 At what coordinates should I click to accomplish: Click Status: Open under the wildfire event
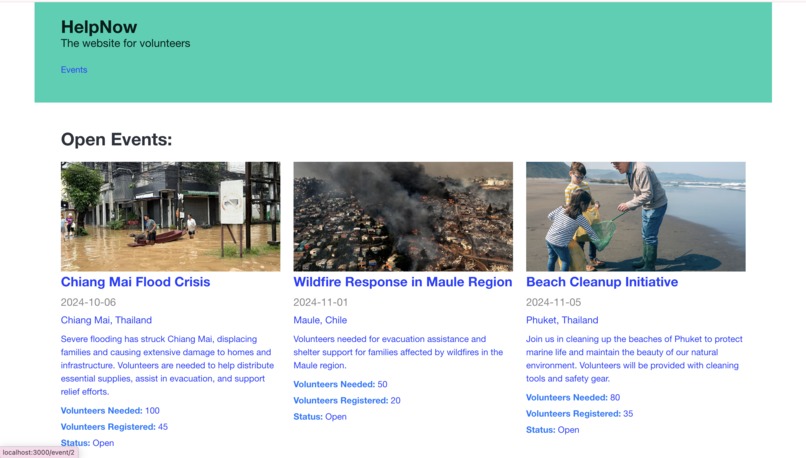(x=320, y=416)
